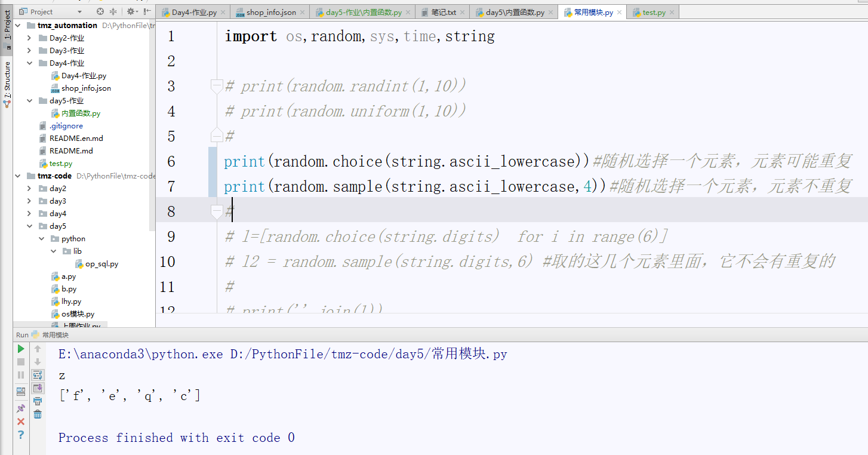Switch to the shop_info.json editor tab
Screen dimensions: 868x455
[271, 12]
